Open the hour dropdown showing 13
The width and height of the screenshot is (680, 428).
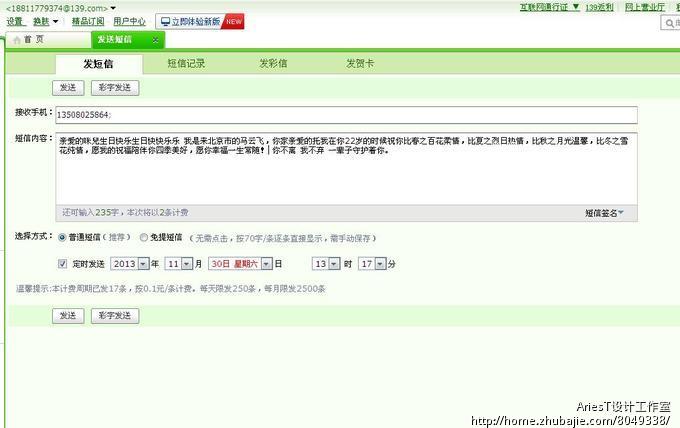pos(334,264)
